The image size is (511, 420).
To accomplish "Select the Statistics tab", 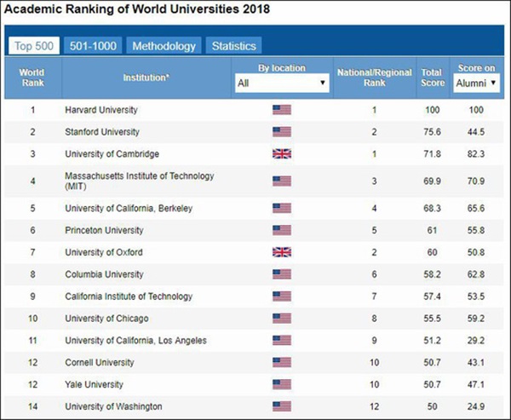I will [x=233, y=46].
